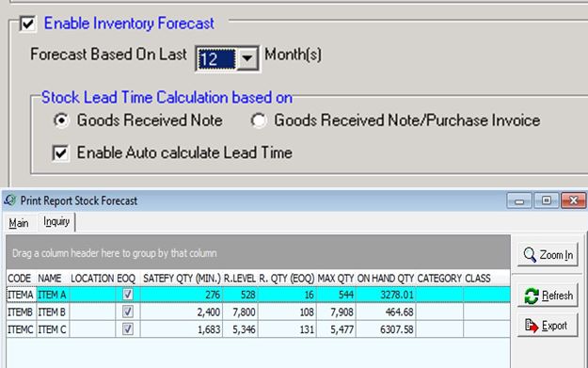588x368 pixels.
Task: Click the Export button
Action: (x=548, y=326)
